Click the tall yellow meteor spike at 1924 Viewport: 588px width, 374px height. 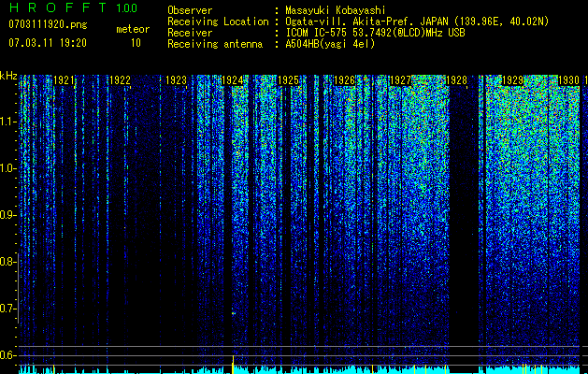pyautogui.click(x=233, y=365)
